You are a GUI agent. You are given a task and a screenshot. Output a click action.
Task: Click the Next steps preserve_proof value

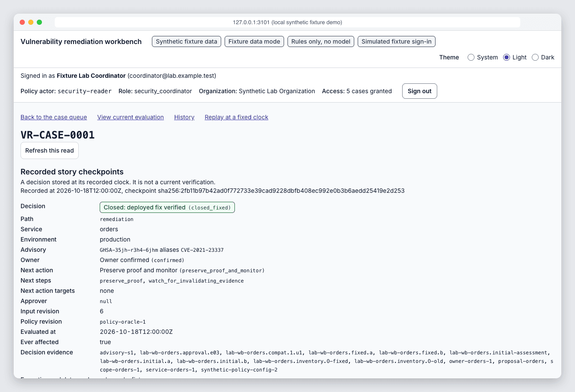[122, 281]
